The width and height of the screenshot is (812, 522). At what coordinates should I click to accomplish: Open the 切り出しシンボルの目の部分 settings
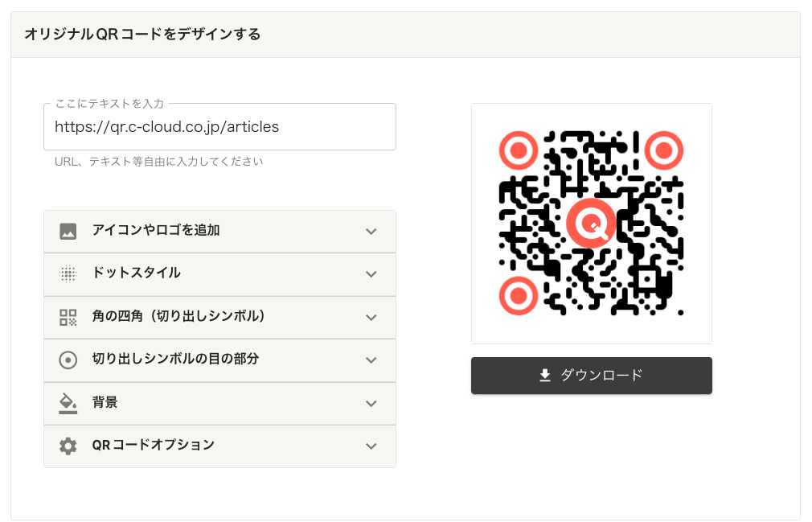pos(219,360)
